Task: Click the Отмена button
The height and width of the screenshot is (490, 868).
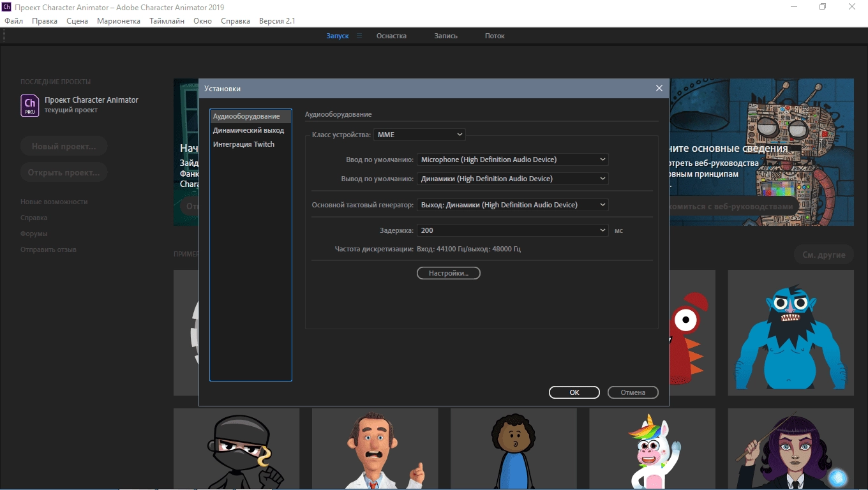Action: [x=633, y=392]
